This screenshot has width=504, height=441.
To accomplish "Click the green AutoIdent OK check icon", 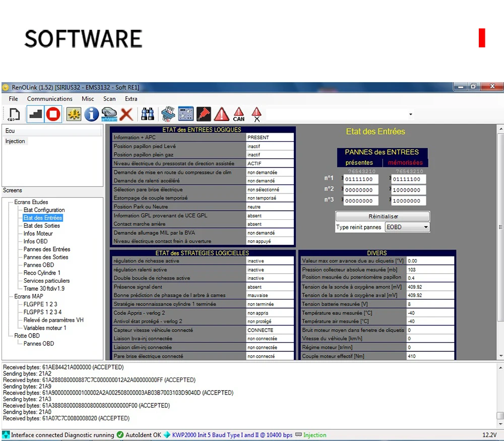I will [120, 434].
